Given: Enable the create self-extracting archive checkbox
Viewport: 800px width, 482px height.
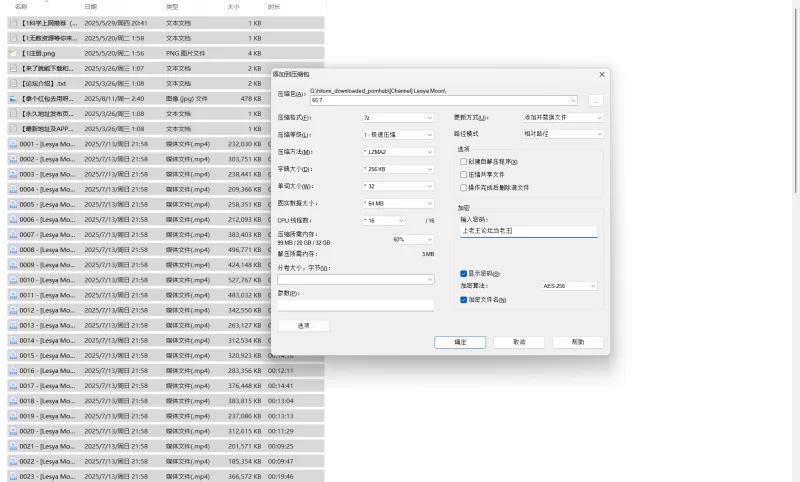Looking at the screenshot, I should coord(463,162).
